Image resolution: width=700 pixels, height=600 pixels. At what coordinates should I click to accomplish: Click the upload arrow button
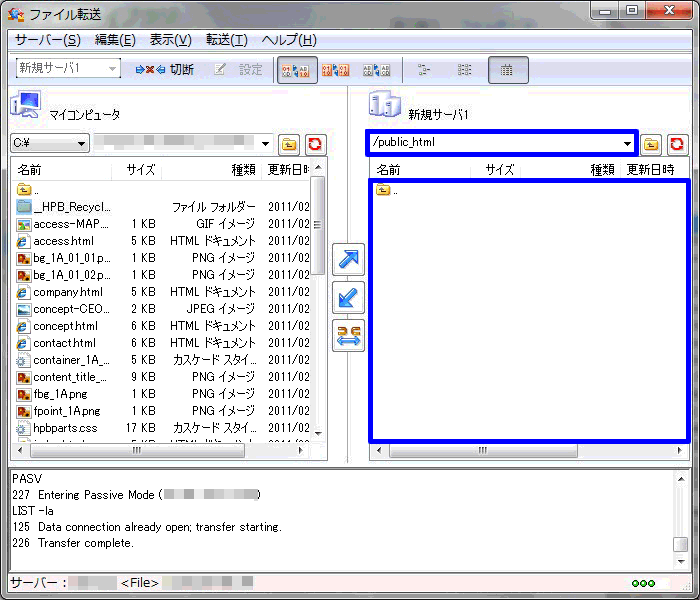[348, 259]
